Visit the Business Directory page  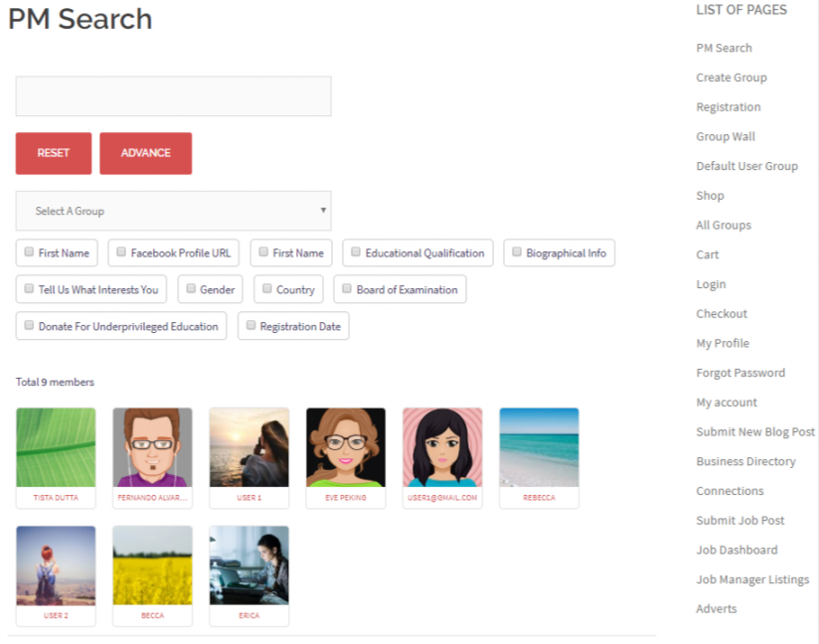745,461
